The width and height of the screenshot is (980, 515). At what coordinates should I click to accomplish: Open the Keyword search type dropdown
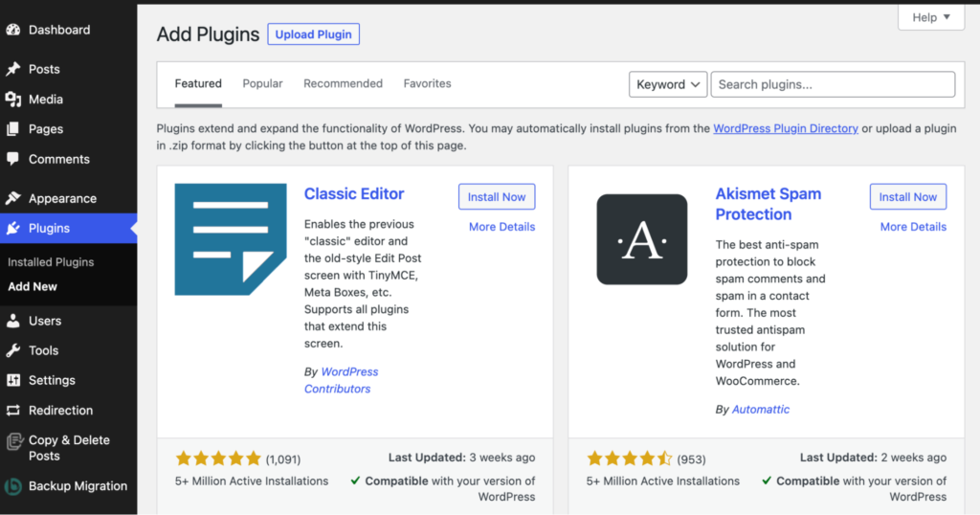coord(668,84)
